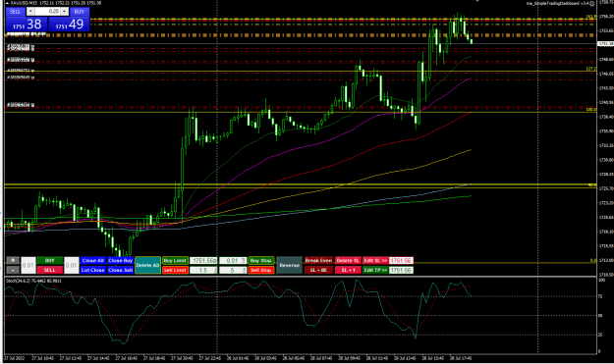Collapse the one-click trading panel triangle

click(8, 3)
